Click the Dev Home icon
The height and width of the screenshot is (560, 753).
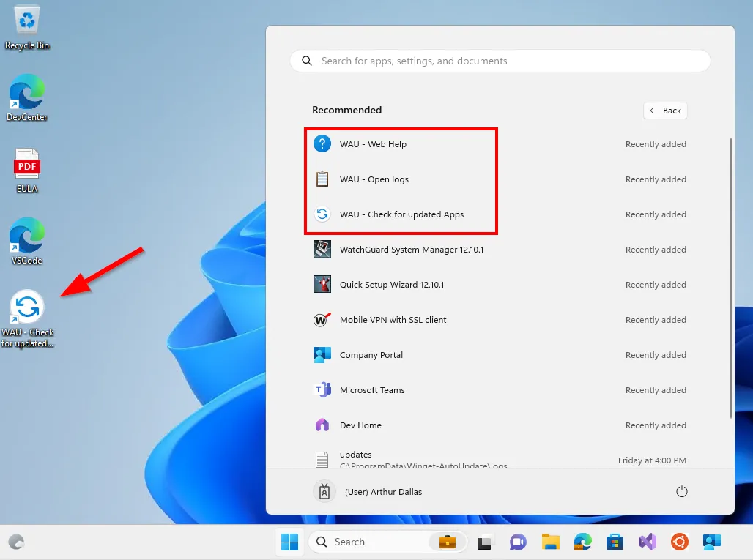click(x=322, y=425)
